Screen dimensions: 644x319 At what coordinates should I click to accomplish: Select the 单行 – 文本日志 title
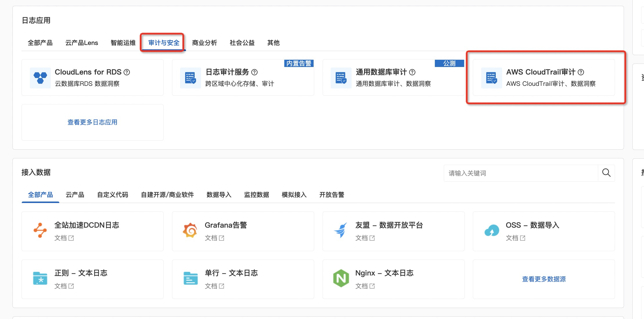coord(231,273)
